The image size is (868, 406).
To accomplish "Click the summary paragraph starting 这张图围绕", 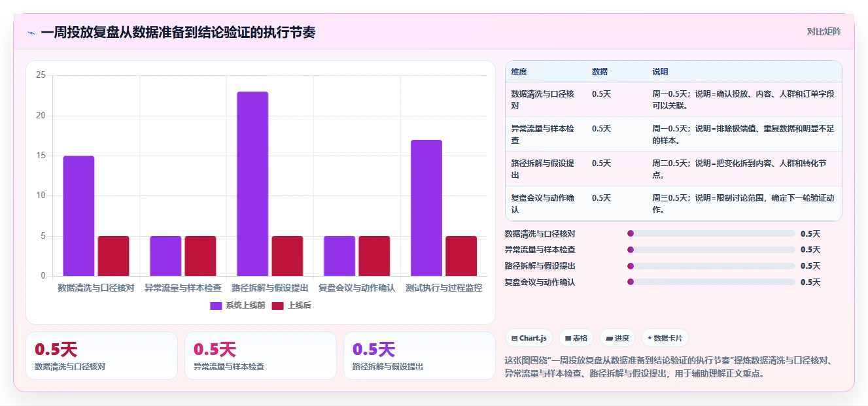I will tap(669, 367).
